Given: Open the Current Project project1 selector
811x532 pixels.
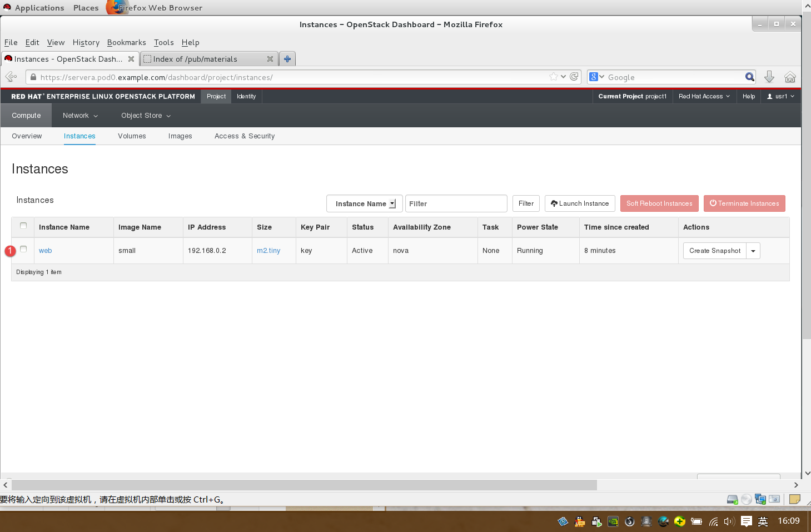Looking at the screenshot, I should click(x=633, y=96).
